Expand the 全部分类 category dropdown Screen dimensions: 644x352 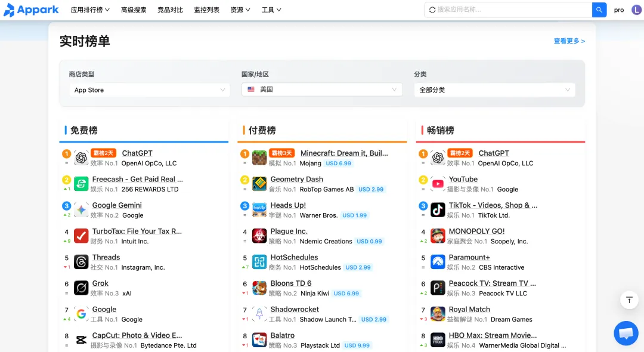[x=494, y=90]
